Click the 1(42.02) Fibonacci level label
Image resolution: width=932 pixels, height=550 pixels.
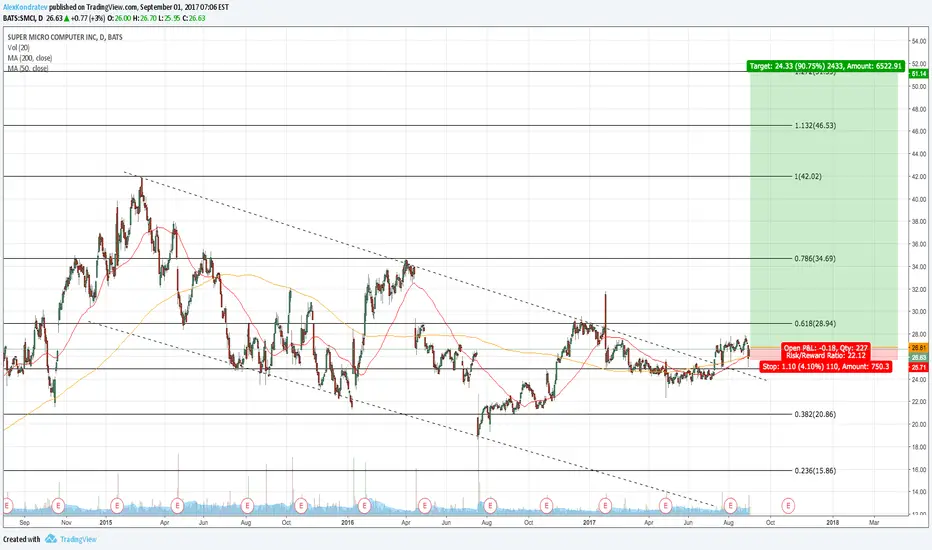pos(808,177)
